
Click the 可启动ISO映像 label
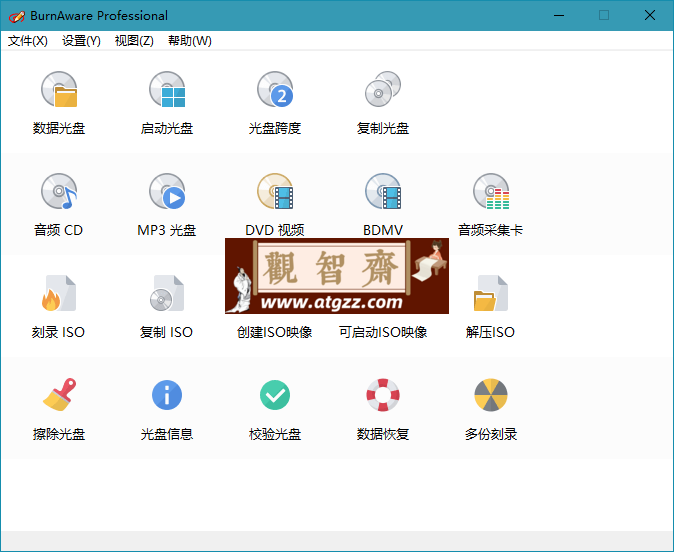(x=383, y=332)
